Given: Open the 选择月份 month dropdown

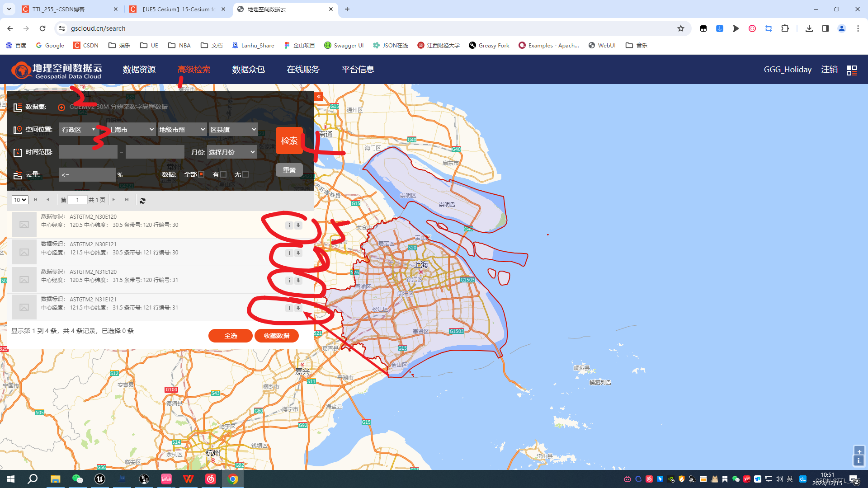Looking at the screenshot, I should (x=232, y=152).
